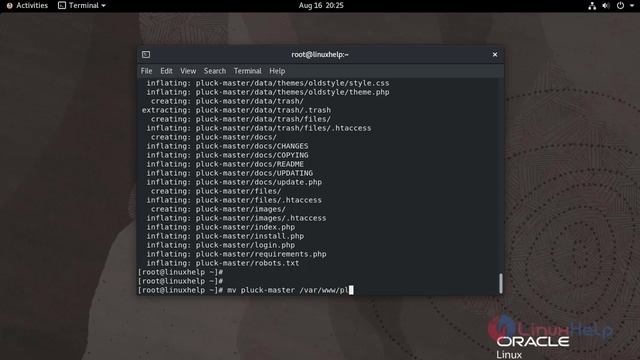Click the line pluck-master/docs/COPYING
This screenshot has width=640, height=360.
(227, 155)
